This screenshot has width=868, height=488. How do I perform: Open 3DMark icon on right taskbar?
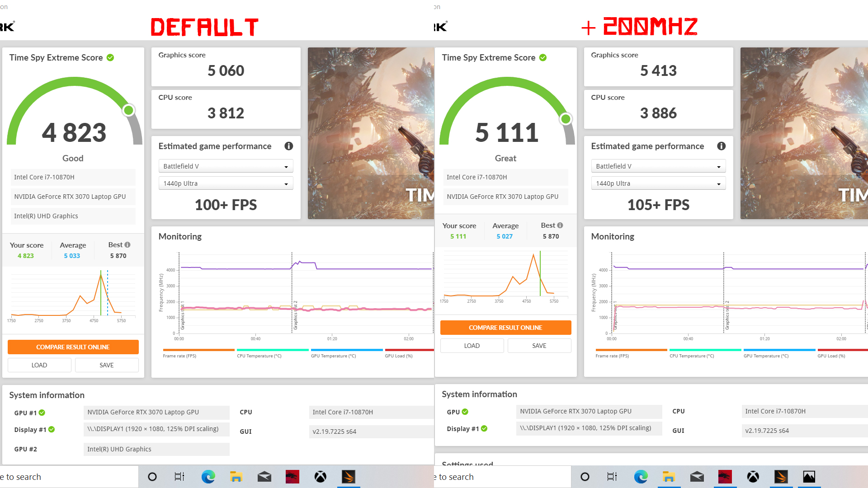pos(781,477)
